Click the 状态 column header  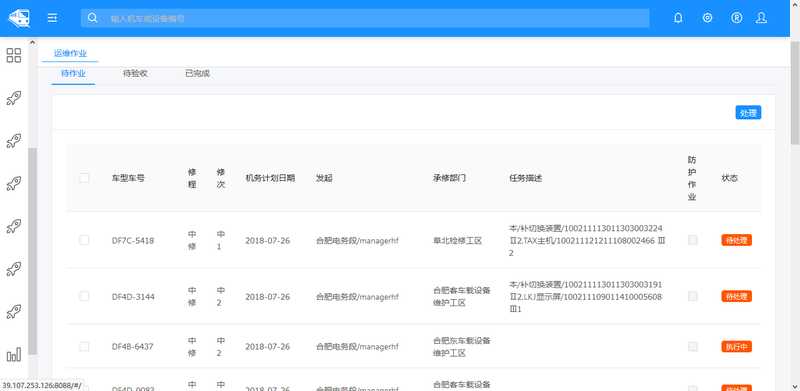[730, 178]
